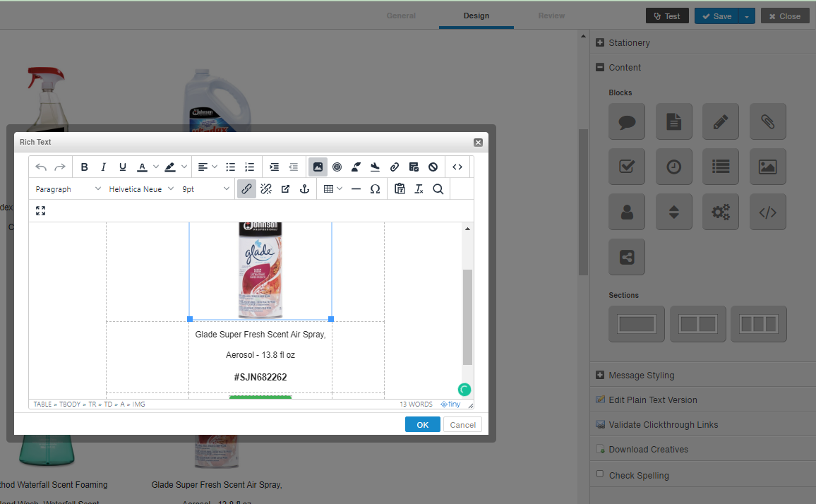Image resolution: width=816 pixels, height=504 pixels.
Task: Save the message with Save button
Action: click(716, 16)
